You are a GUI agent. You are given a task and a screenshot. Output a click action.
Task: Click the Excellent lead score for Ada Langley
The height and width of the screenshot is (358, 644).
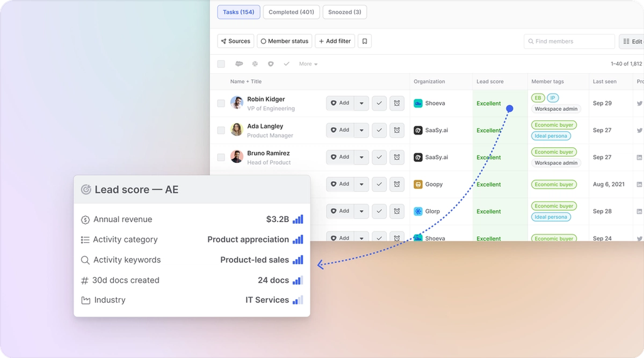coord(488,130)
